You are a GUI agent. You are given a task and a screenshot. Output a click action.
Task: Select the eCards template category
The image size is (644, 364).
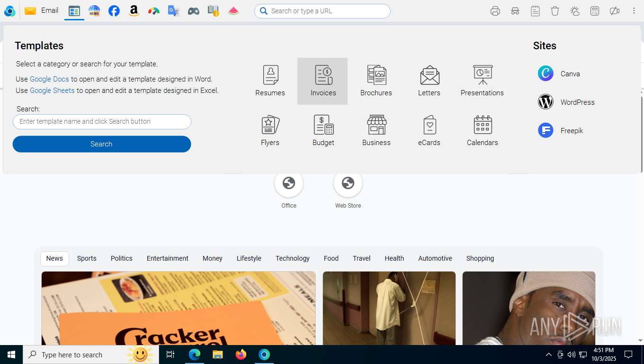pos(429,131)
